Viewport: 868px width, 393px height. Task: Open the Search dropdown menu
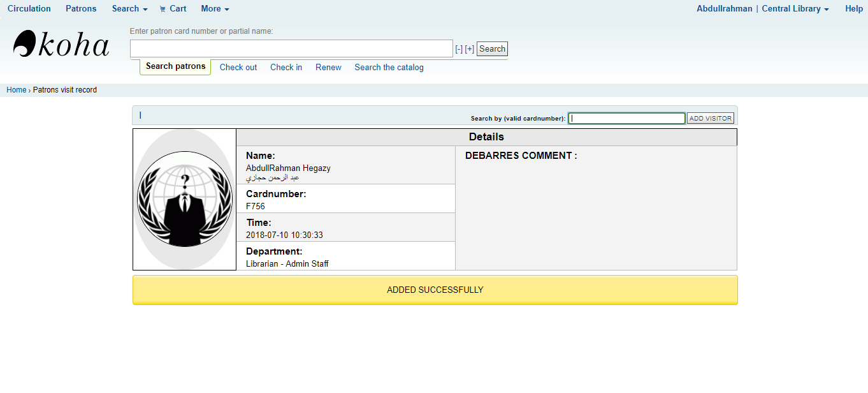click(129, 9)
